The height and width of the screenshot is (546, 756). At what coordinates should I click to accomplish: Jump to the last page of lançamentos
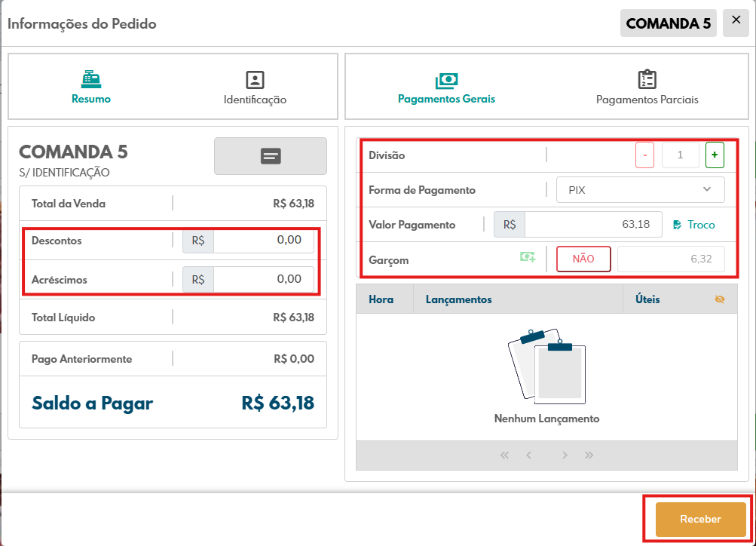(x=589, y=455)
